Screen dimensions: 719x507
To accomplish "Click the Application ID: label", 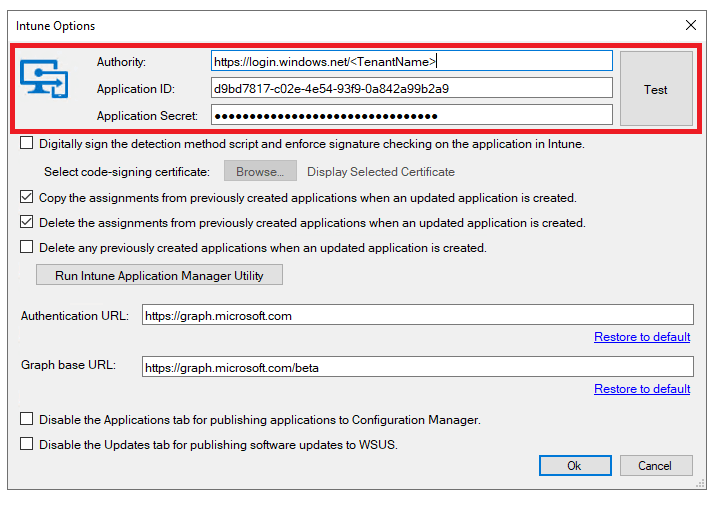I will pos(136,89).
